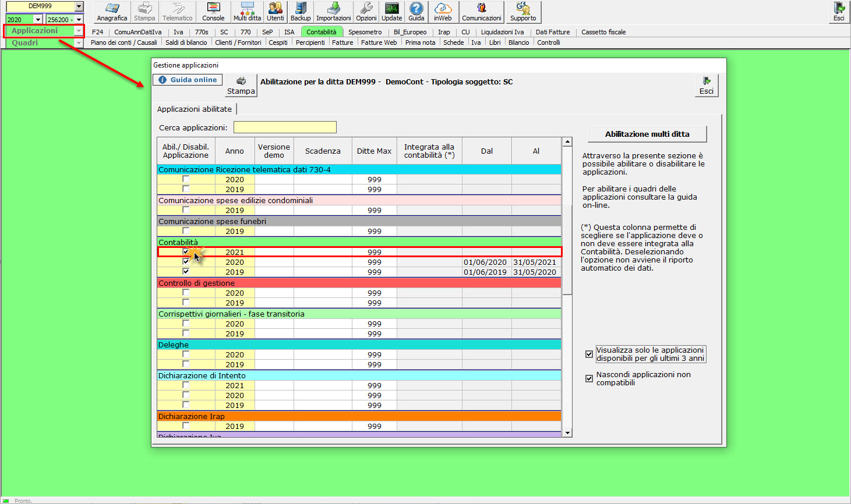Switch to the Contabilità menu tab
Screen dimensions: 851x504
pos(322,32)
